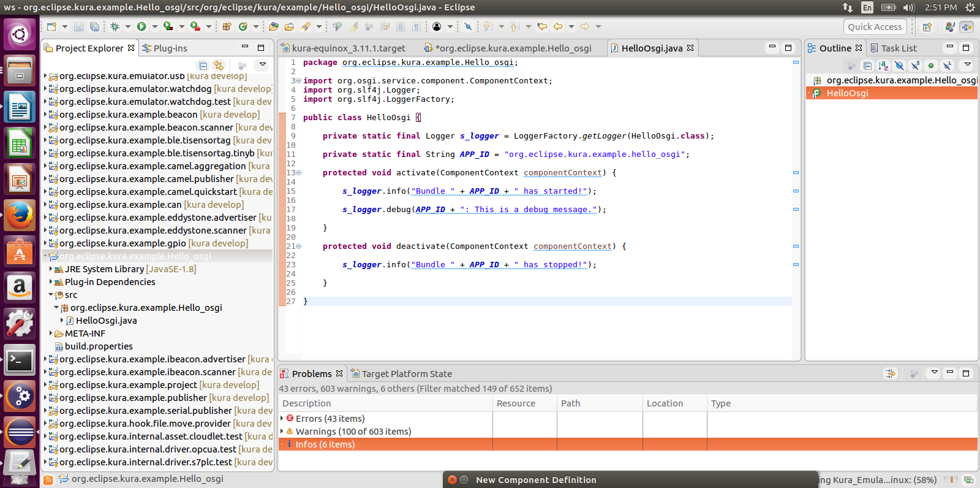Click the Open Perspective icon

point(927,27)
